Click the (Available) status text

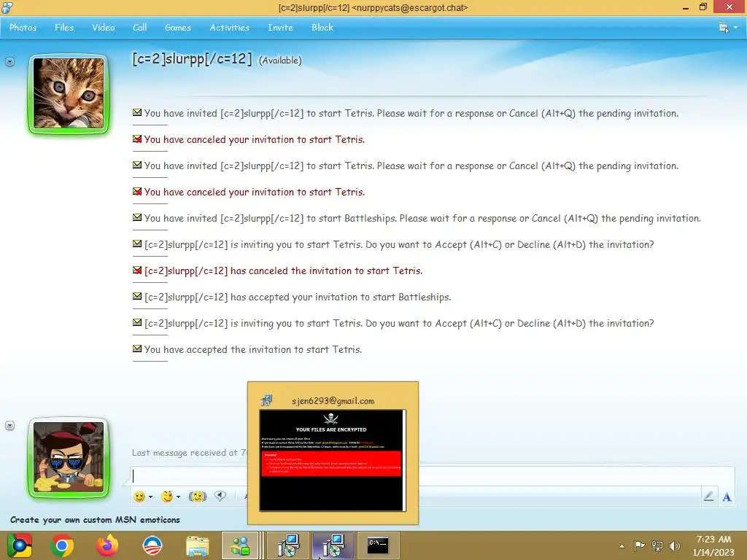pos(280,61)
